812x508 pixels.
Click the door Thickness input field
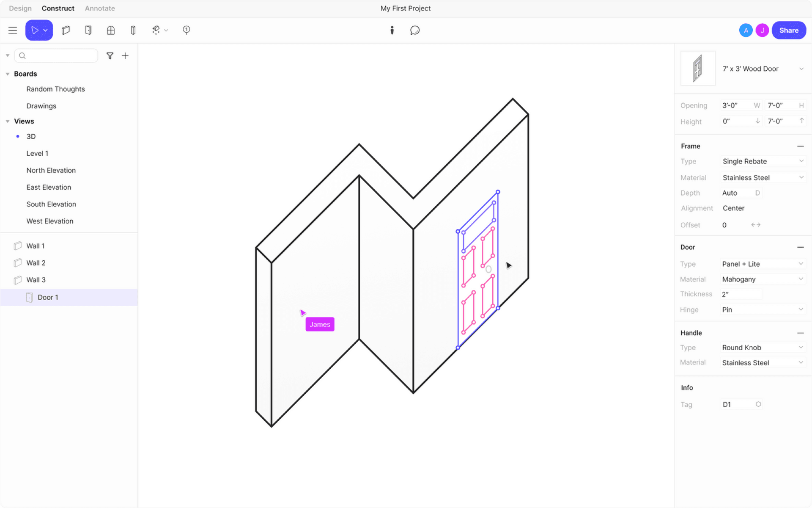[741, 294]
